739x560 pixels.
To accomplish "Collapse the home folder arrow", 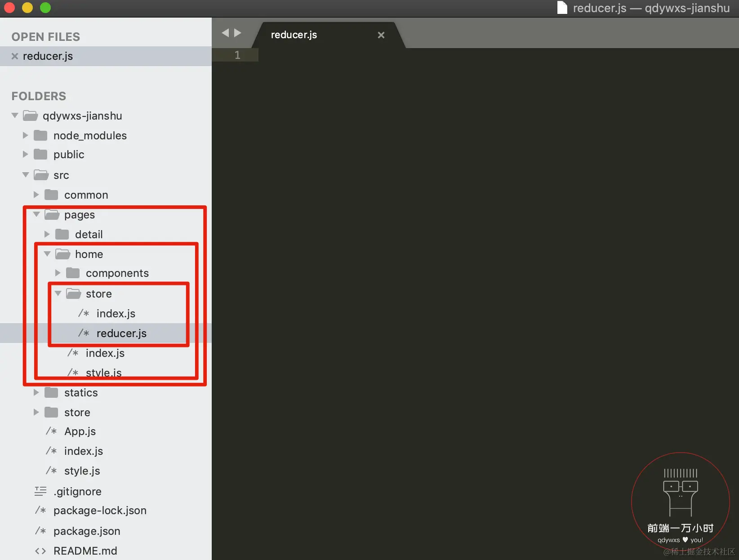I will [x=47, y=254].
